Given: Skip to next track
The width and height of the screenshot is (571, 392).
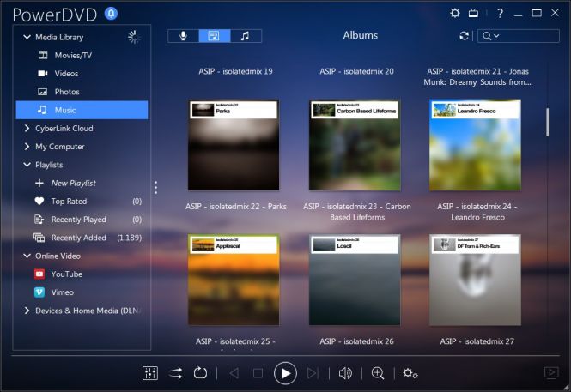Looking at the screenshot, I should [313, 373].
